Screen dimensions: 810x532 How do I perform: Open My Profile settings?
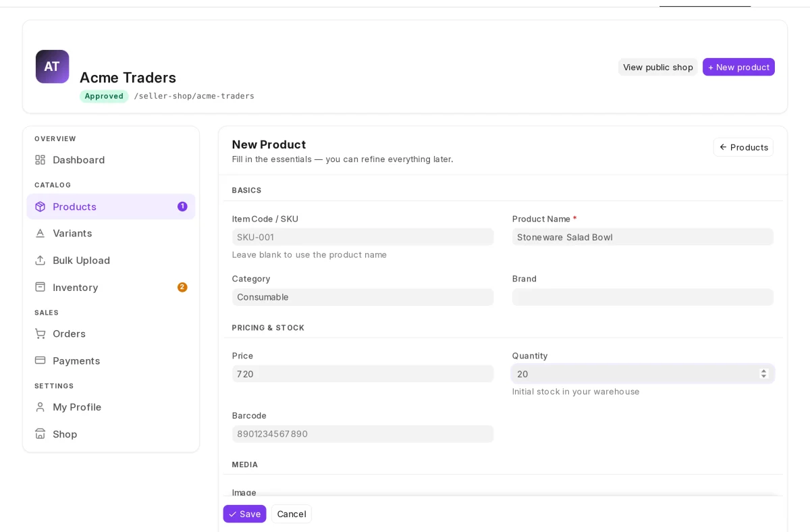point(111,407)
